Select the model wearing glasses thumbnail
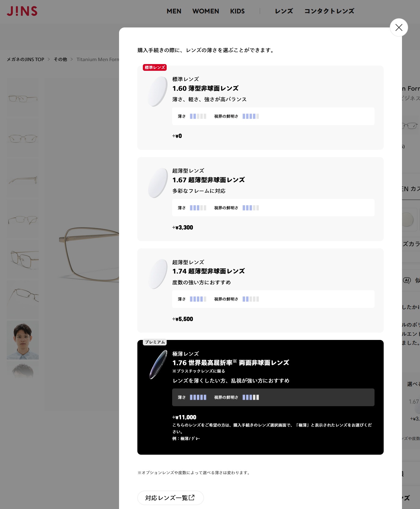Screen dimensions: 420x509 pyautogui.click(x=23, y=340)
